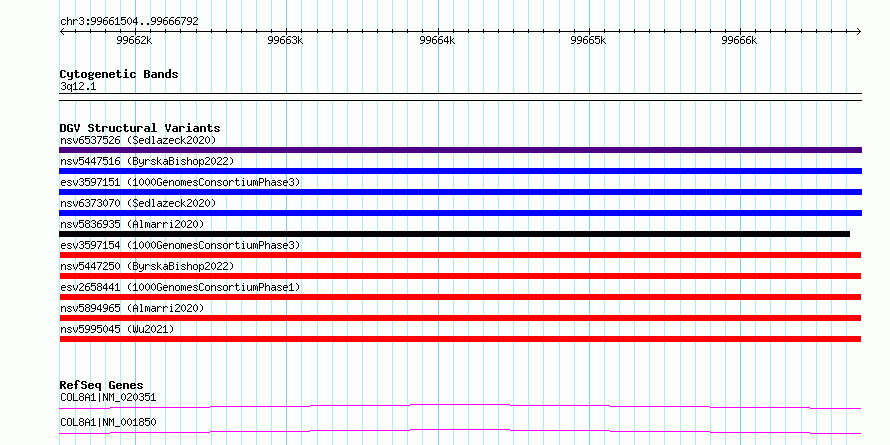Open variant nsv5995045 (Wu2021) label

click(117, 329)
